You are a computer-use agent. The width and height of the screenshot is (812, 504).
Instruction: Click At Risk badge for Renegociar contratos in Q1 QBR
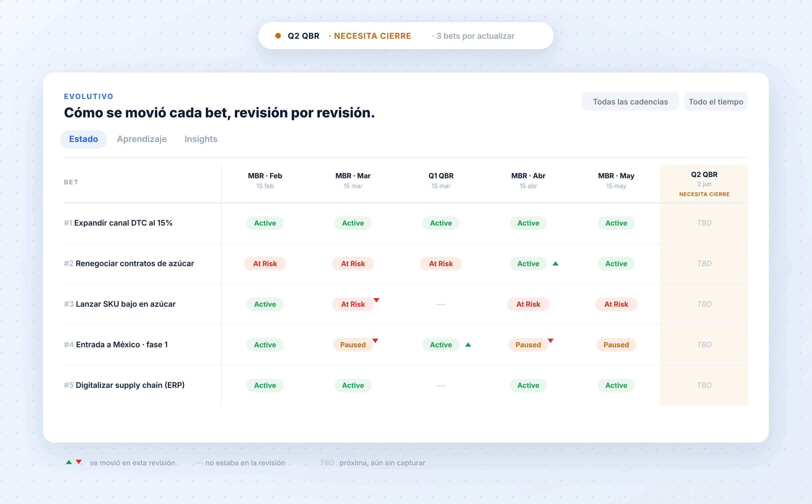(x=441, y=264)
